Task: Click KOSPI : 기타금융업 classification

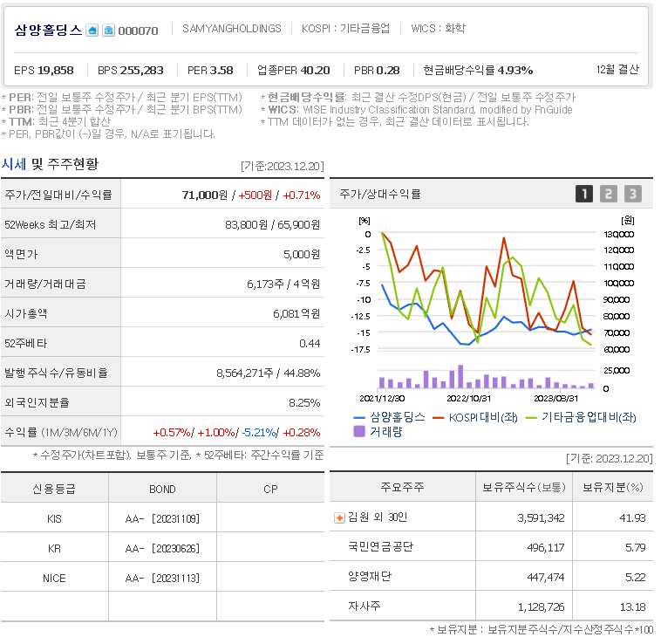Action: pyautogui.click(x=345, y=29)
